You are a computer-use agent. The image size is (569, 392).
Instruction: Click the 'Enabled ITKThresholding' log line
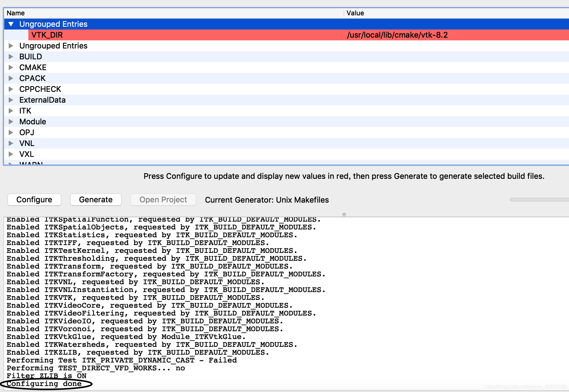(x=157, y=258)
